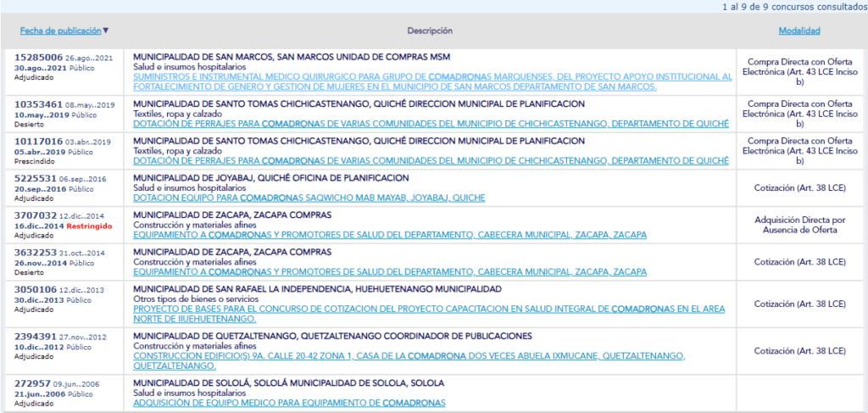This screenshot has height=413, width=868.
Task: Open ADQUISICION DE EQUIPO MEDICO link
Action: tap(289, 403)
